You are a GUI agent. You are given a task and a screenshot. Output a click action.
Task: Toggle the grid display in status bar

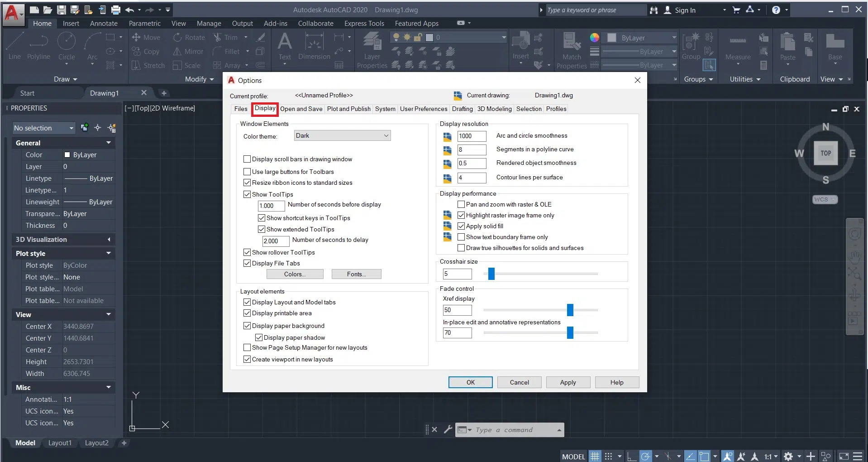(x=595, y=457)
